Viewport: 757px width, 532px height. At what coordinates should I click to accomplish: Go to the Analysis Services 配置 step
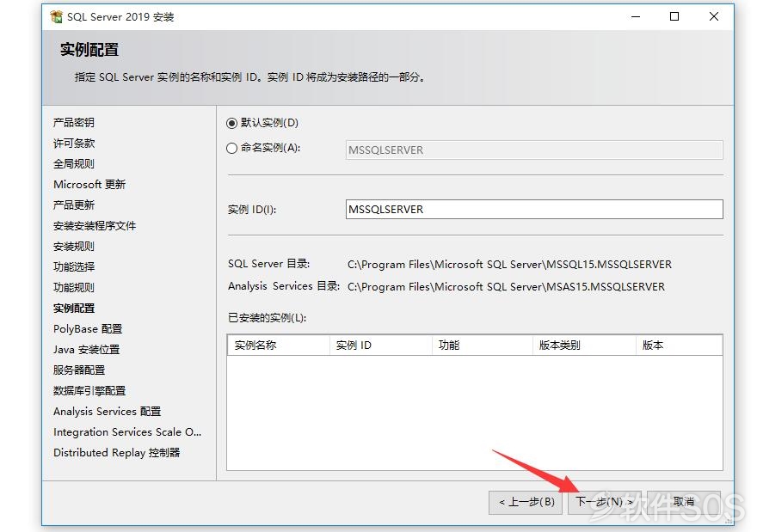click(x=108, y=412)
